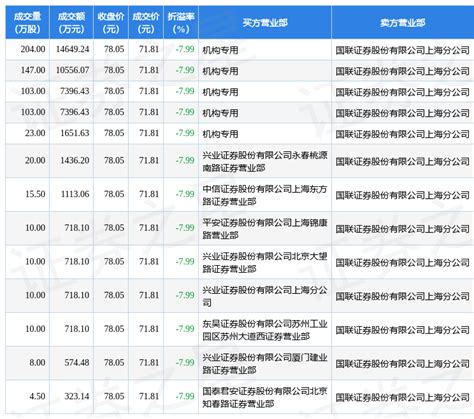The width and height of the screenshot is (474, 419).
Task: Click the amount value 14649.24
Action: [x=73, y=49]
